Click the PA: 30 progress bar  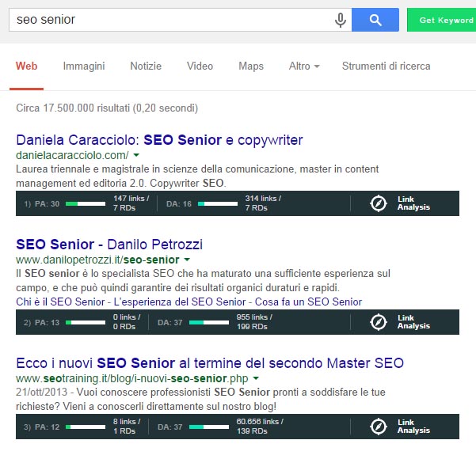[x=86, y=203]
